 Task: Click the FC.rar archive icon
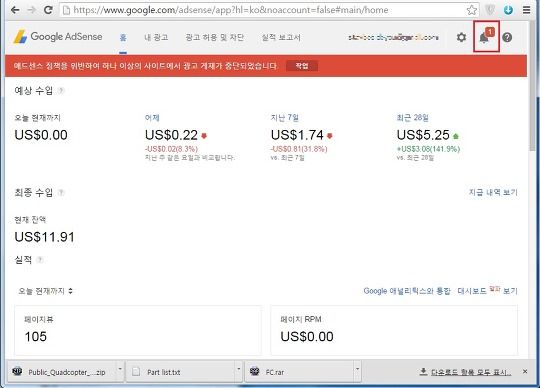click(x=255, y=371)
